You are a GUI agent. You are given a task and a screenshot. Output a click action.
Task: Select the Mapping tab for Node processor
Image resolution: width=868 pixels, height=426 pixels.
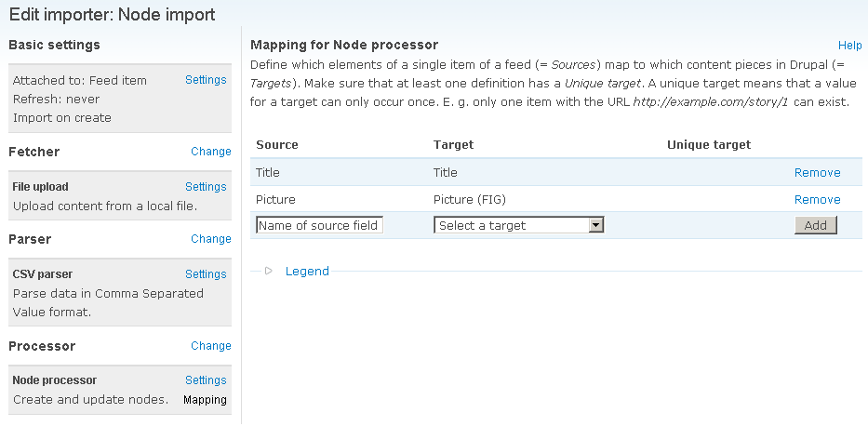click(205, 400)
